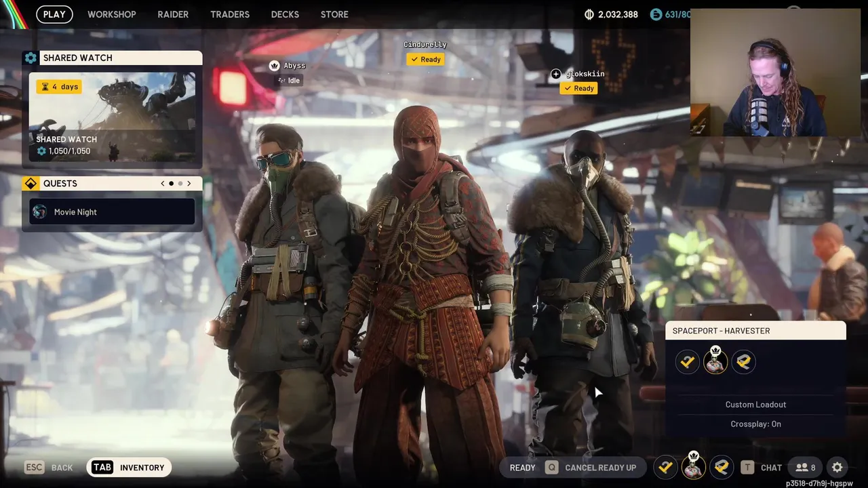Click the ESC BACK button
The image size is (868, 488).
(x=49, y=468)
